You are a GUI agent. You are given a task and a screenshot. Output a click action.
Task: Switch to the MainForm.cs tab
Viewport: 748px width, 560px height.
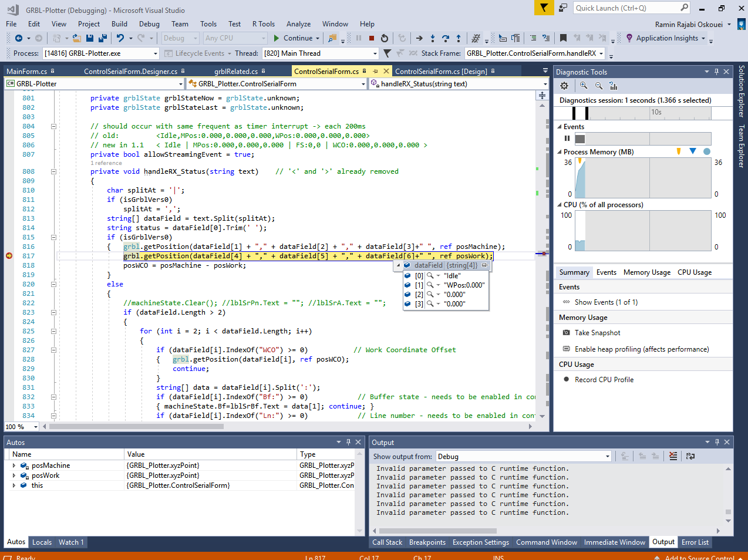(27, 72)
